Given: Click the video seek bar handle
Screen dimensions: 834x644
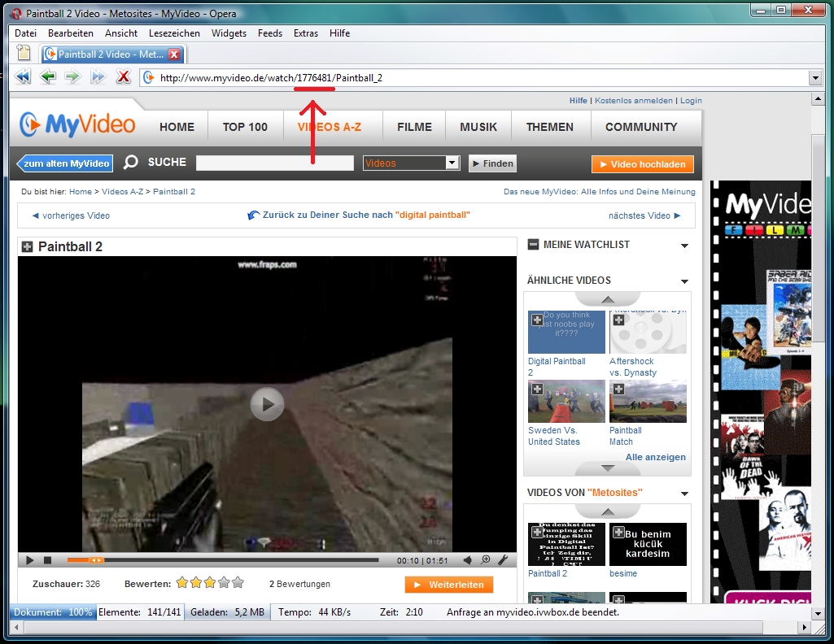Looking at the screenshot, I should tap(96, 560).
